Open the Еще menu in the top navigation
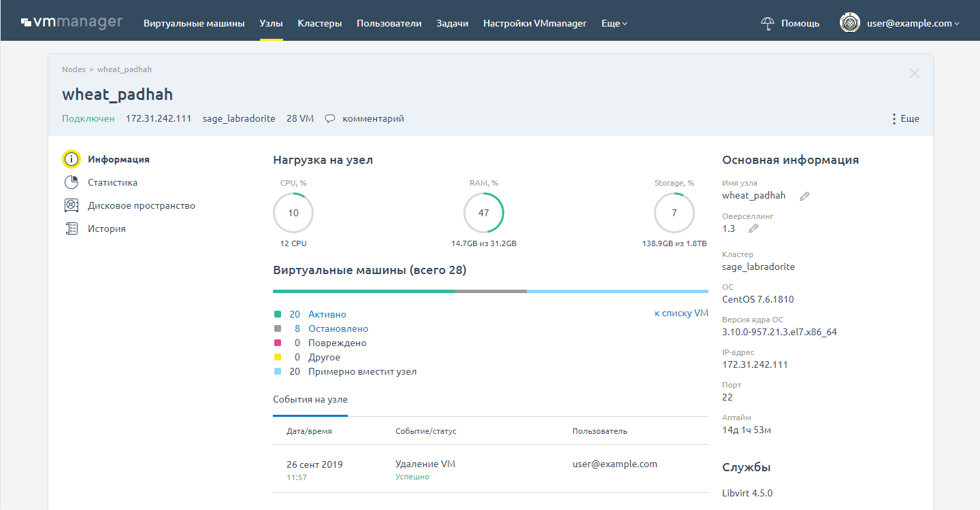 pos(612,22)
